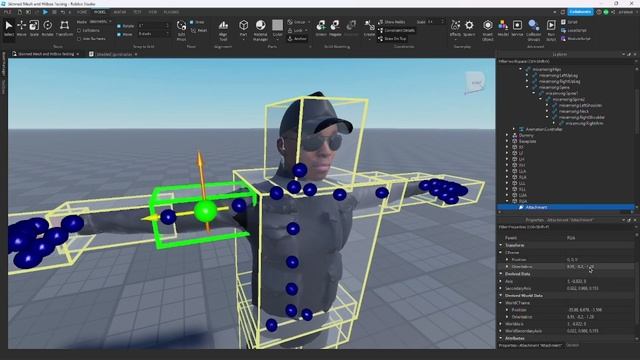
Task: Expand the Dummy item in Explorer
Action: (x=507, y=135)
